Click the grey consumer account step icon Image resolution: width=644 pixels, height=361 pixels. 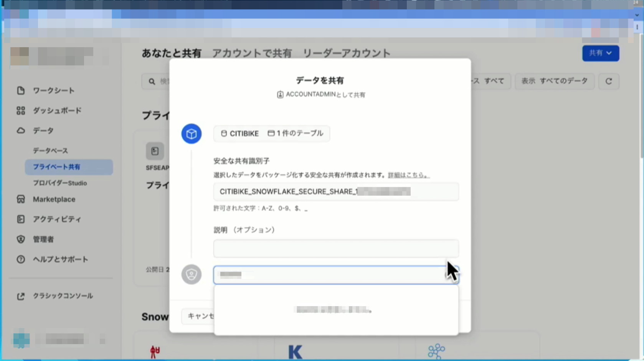192,274
